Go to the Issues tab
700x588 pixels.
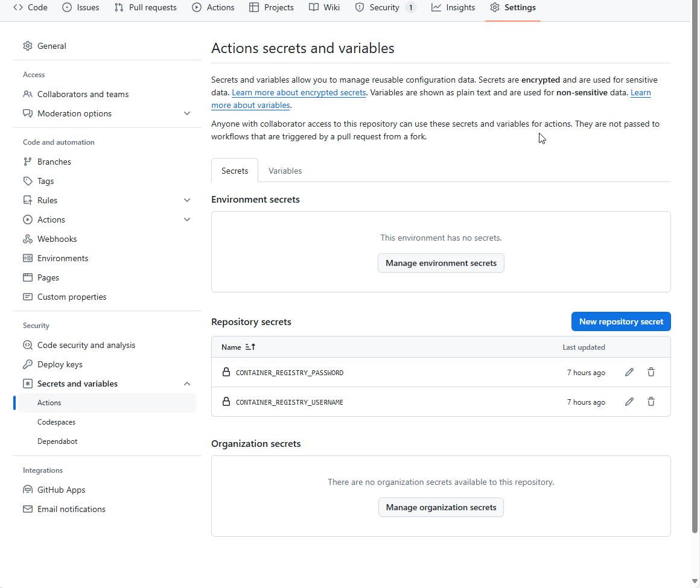click(x=81, y=8)
